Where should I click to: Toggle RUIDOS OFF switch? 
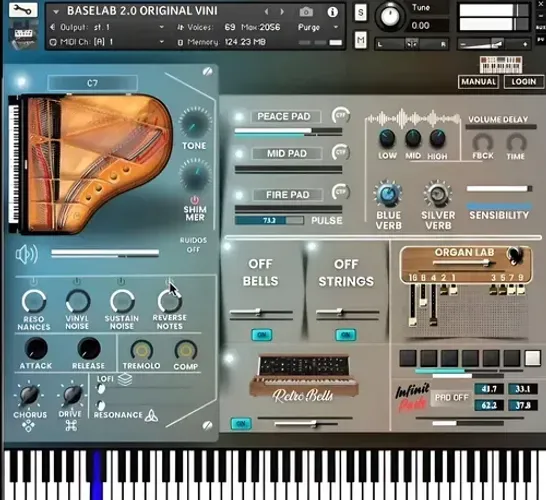point(193,245)
